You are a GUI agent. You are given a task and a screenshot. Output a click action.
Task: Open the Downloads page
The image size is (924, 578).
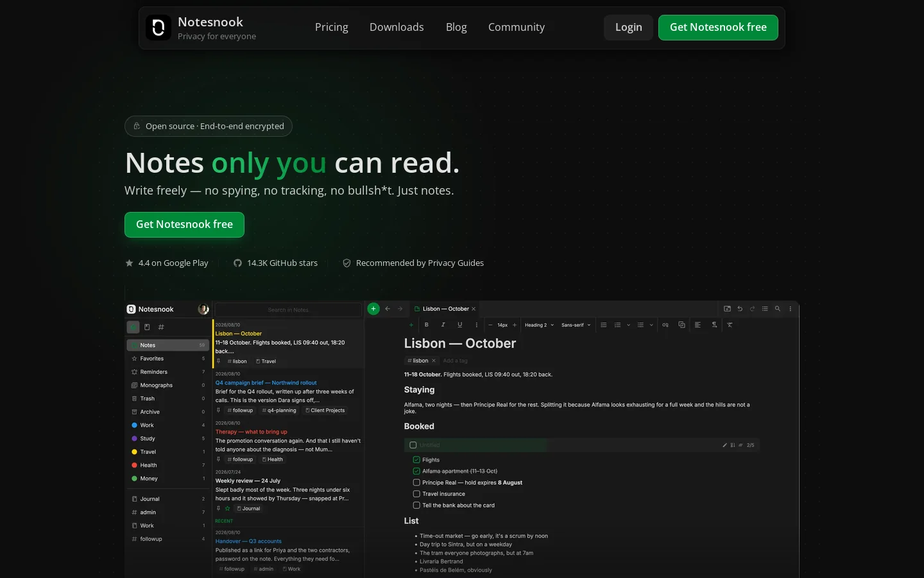(x=397, y=27)
